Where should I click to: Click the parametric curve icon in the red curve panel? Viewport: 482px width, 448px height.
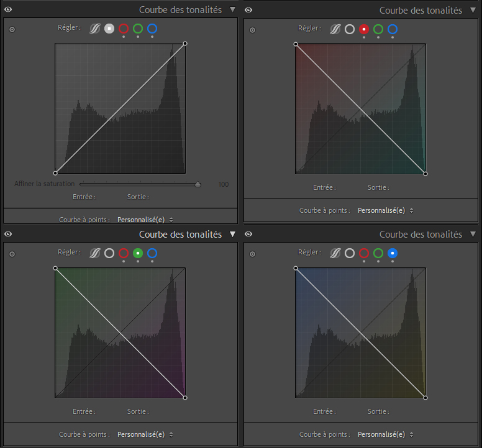(335, 29)
